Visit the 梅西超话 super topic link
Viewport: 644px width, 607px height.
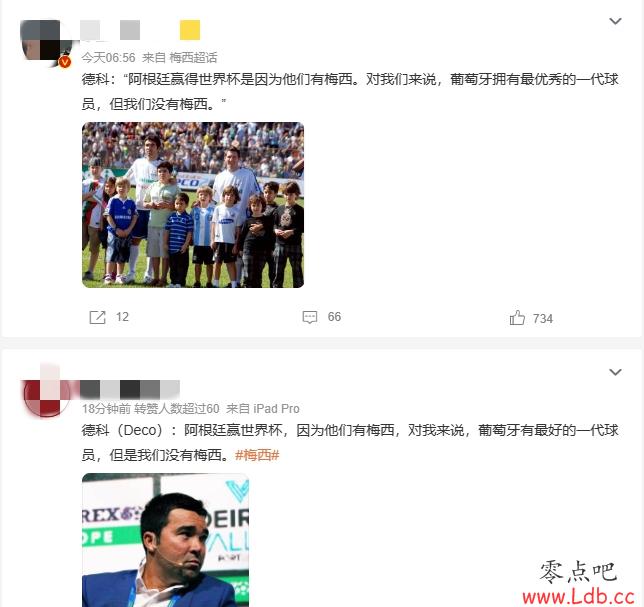pyautogui.click(x=193, y=57)
